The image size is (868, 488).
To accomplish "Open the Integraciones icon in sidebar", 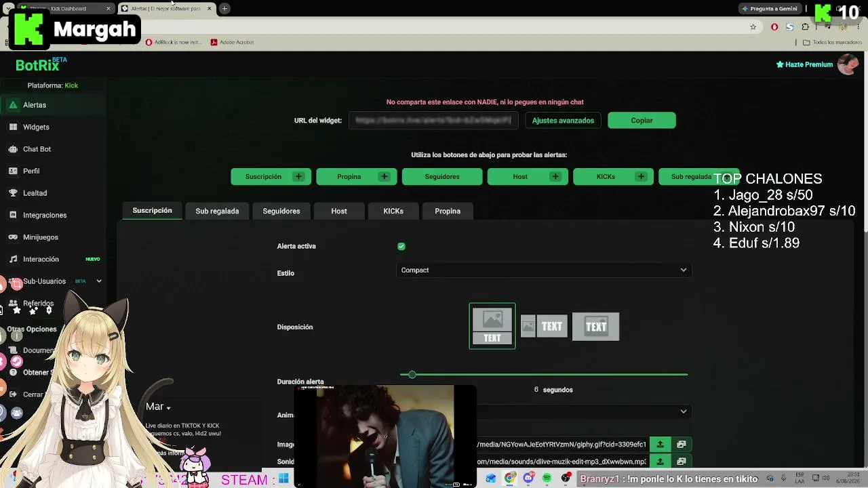I will [x=13, y=215].
